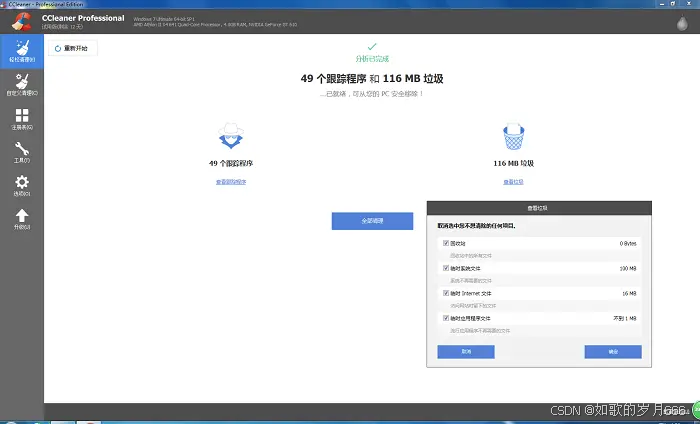
Task: Open the Custom Clean (自定义清理) sidebar section
Action: (22, 85)
